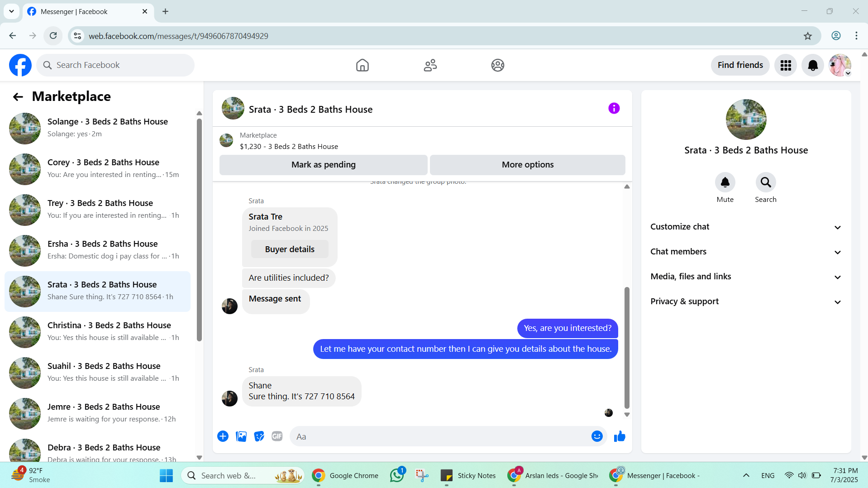Go back using Marketplace back arrow
The image size is (868, 488).
pyautogui.click(x=18, y=96)
